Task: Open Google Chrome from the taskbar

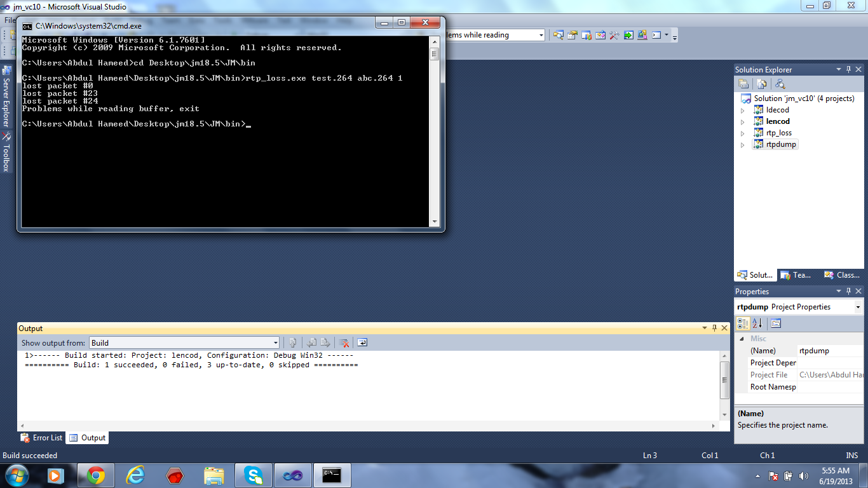Action: (x=96, y=475)
